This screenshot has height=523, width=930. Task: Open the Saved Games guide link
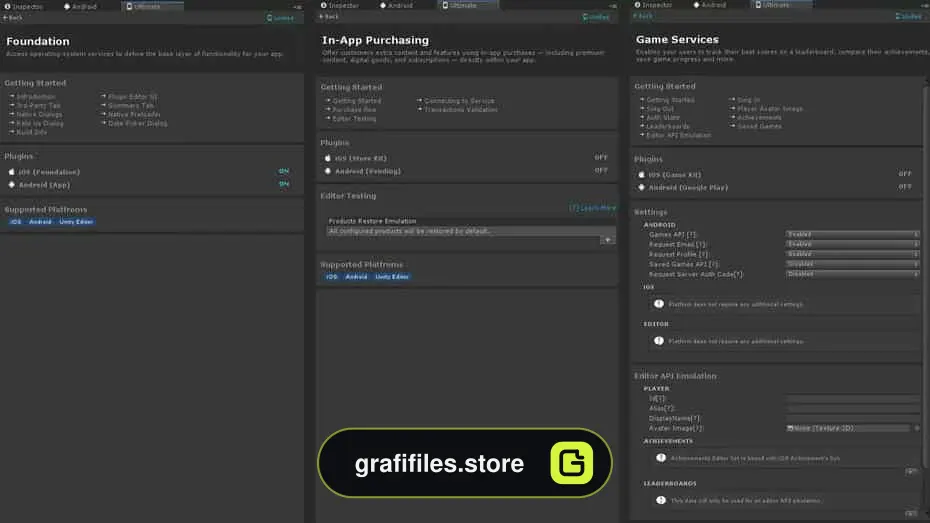click(x=759, y=126)
